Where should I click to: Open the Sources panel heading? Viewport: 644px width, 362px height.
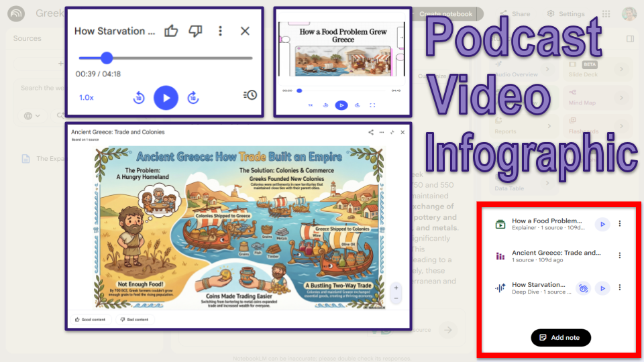[27, 38]
